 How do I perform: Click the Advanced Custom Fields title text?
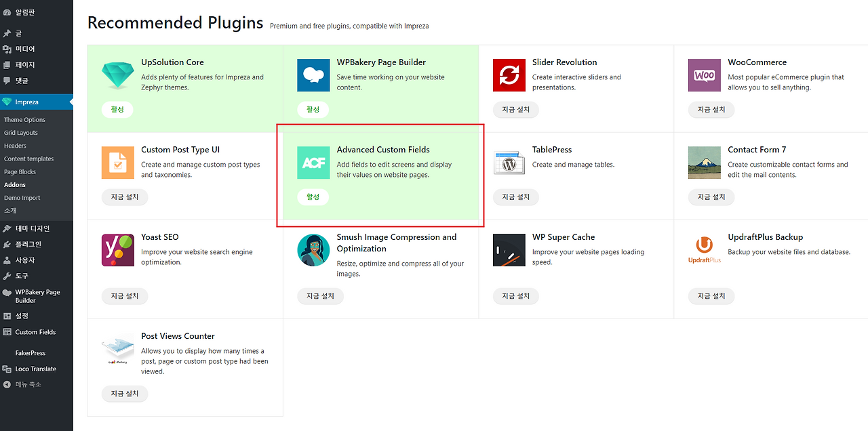coord(383,150)
